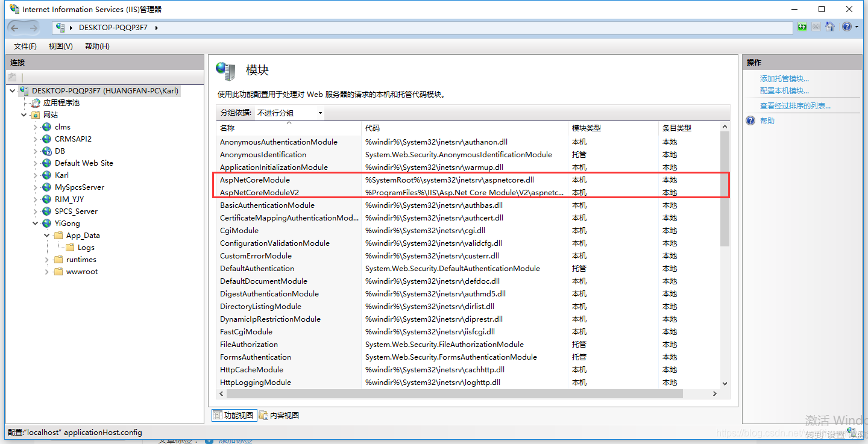
Task: Sort by 条目类型 column header
Action: [x=690, y=128]
